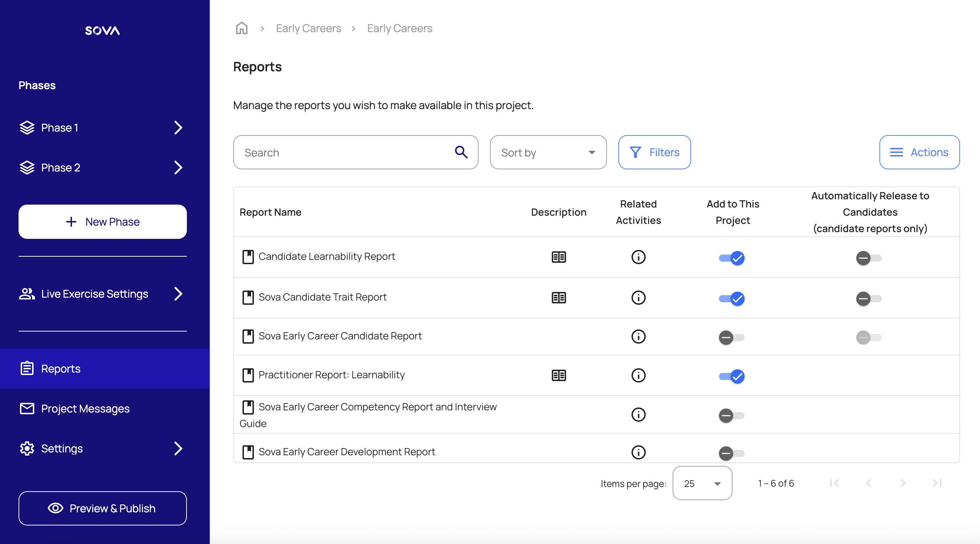Click the search magnifier icon
This screenshot has width=980, height=544.
tap(461, 152)
